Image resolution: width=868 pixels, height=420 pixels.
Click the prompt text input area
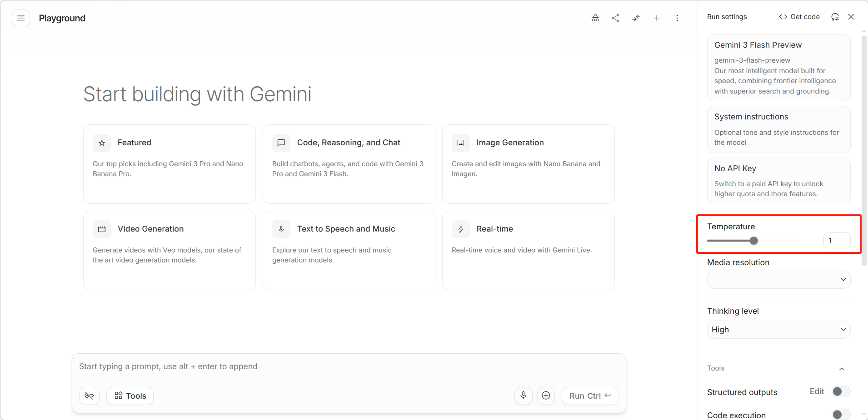click(349, 367)
